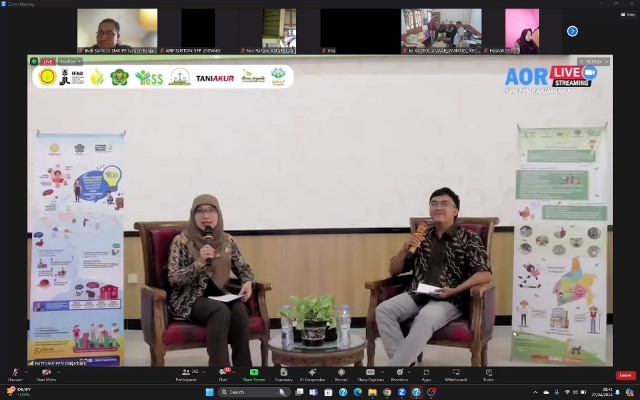Unmute the microphone in Zoom toolbar
Screen dimensions: 640x400
pyautogui.click(x=15, y=375)
